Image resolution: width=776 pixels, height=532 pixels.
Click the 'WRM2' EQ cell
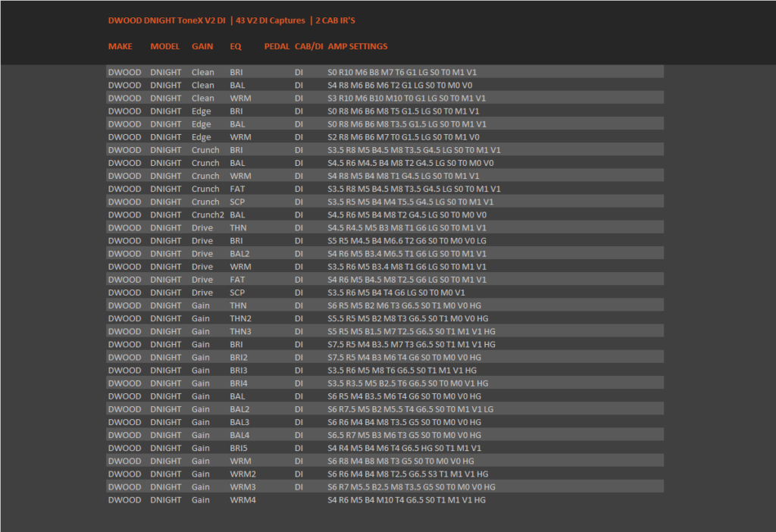tap(242, 474)
